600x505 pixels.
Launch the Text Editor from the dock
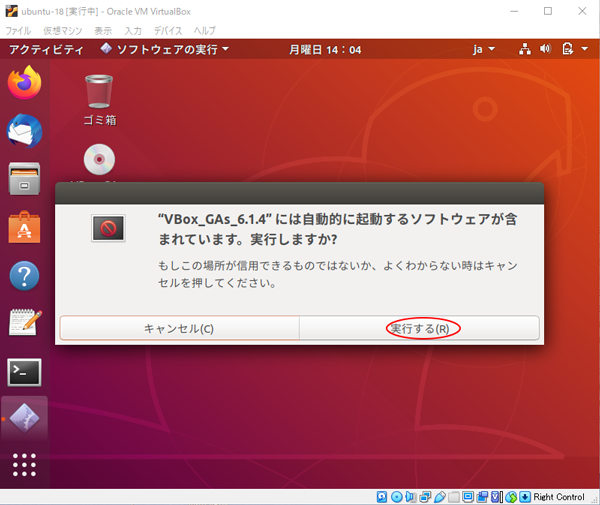pyautogui.click(x=24, y=323)
